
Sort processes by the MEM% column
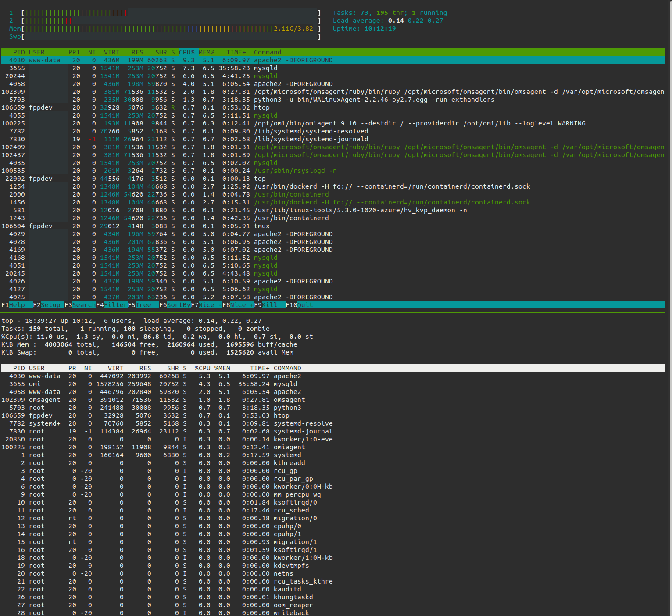click(206, 52)
